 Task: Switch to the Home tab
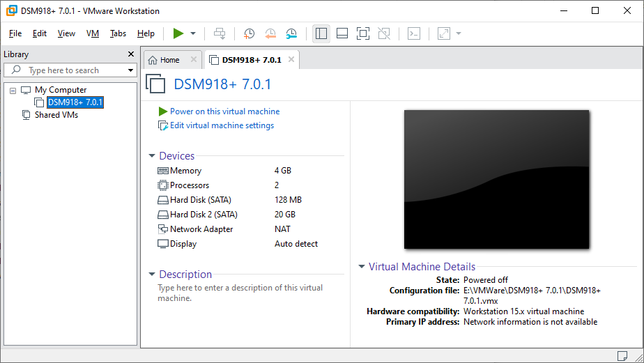(x=169, y=60)
